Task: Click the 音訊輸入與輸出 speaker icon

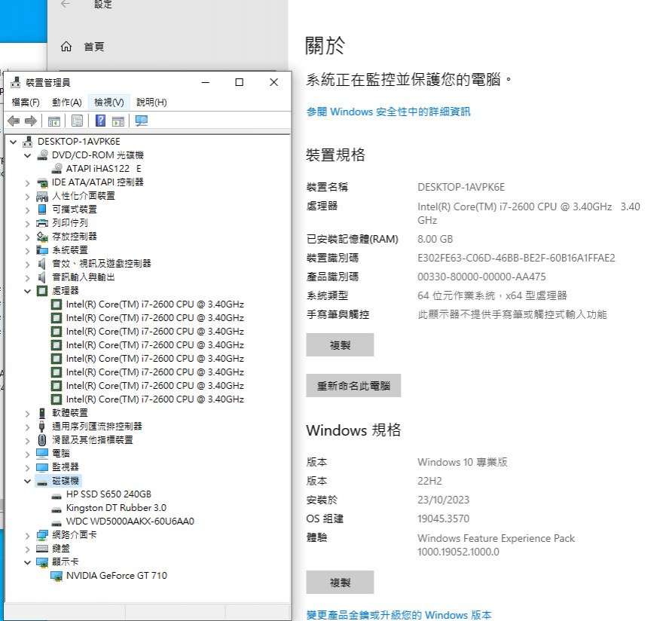Action: pyautogui.click(x=42, y=277)
